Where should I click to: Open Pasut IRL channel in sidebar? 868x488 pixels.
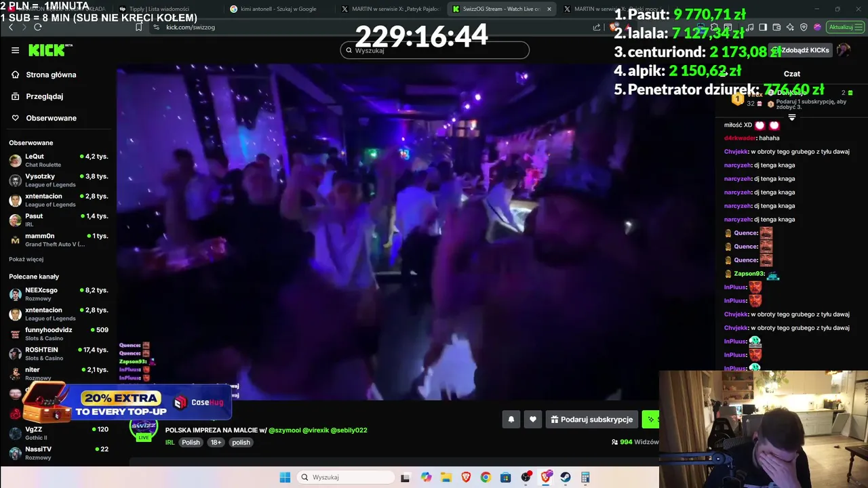coord(58,220)
